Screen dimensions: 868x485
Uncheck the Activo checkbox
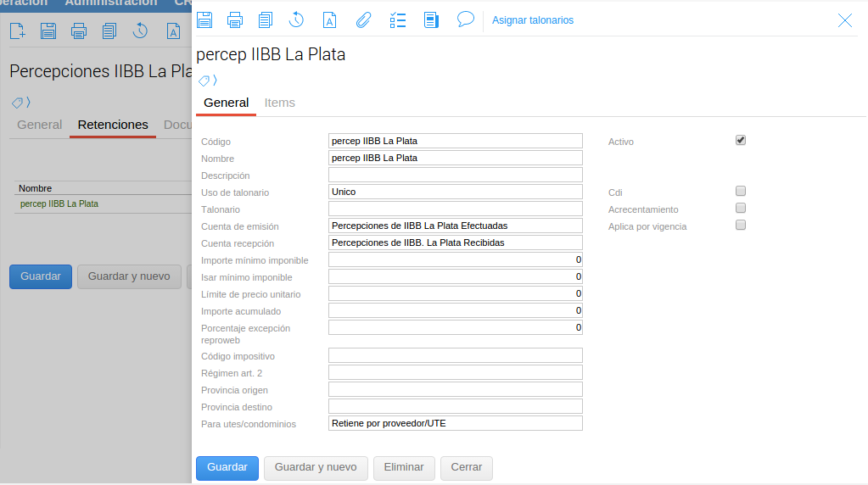click(741, 141)
